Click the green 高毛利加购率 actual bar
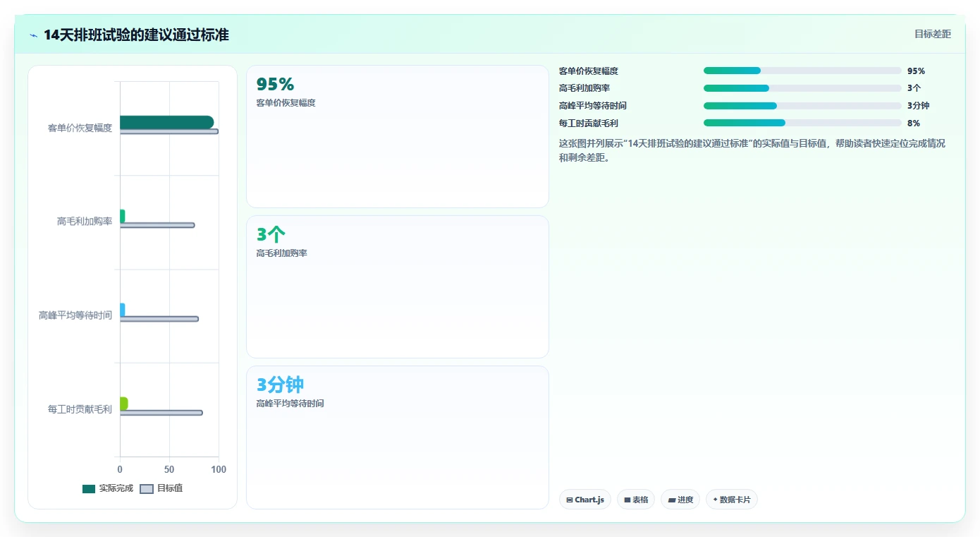The image size is (980, 537). coord(123,216)
